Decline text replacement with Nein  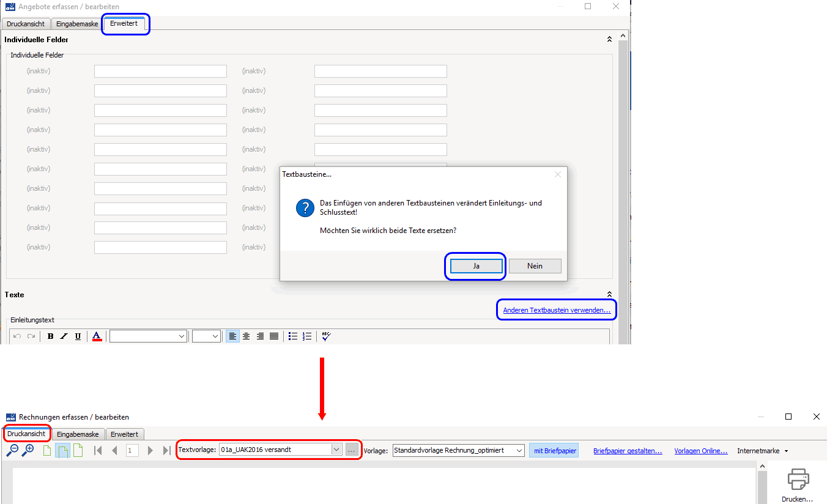(535, 266)
